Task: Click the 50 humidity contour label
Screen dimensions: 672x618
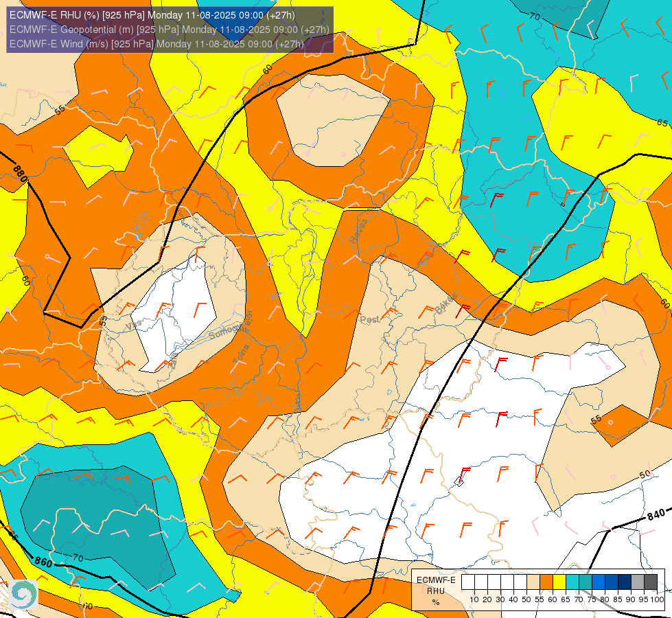Action: click(x=645, y=474)
